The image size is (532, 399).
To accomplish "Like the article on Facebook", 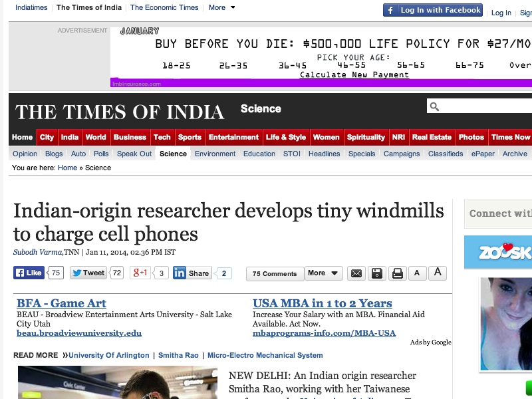I will pyautogui.click(x=29, y=273).
